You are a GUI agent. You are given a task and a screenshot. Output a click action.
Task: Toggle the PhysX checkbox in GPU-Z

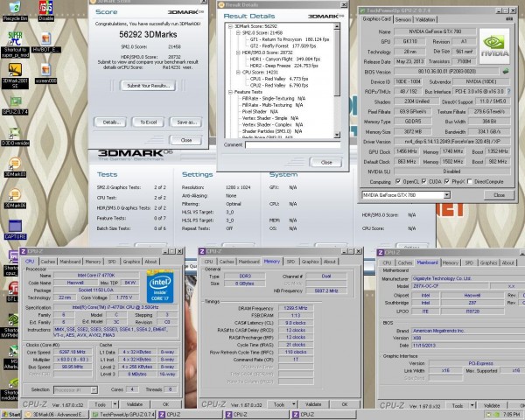coord(446,181)
